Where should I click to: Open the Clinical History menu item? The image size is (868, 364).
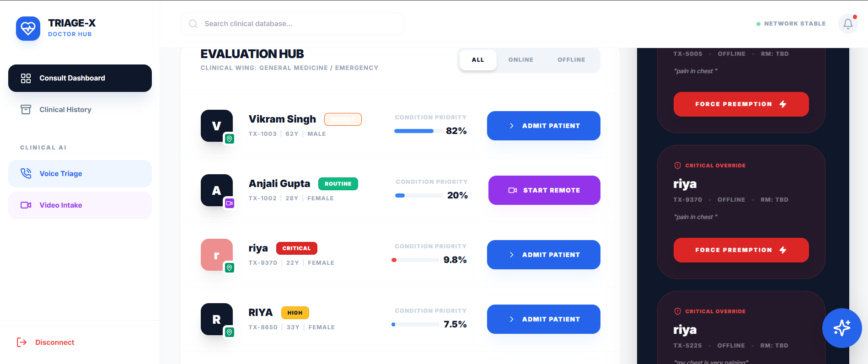coord(65,110)
